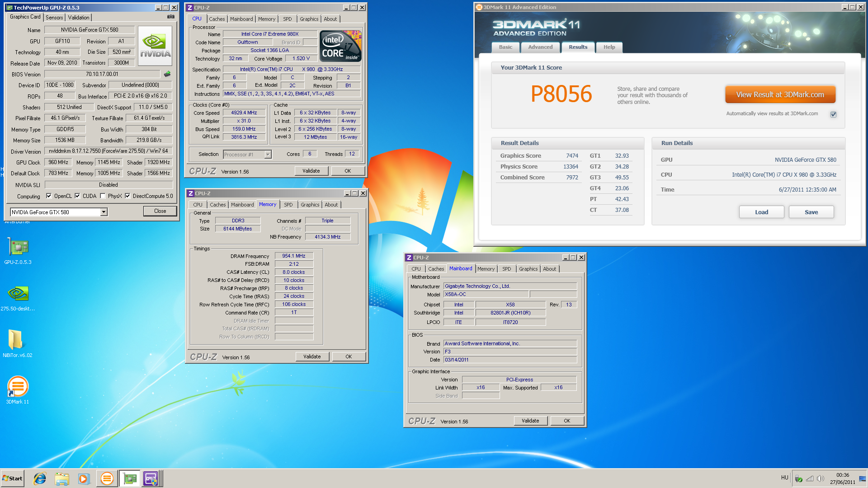Image resolution: width=868 pixels, height=488 pixels.
Task: Click the Intel Core i7 logo
Action: [340, 46]
